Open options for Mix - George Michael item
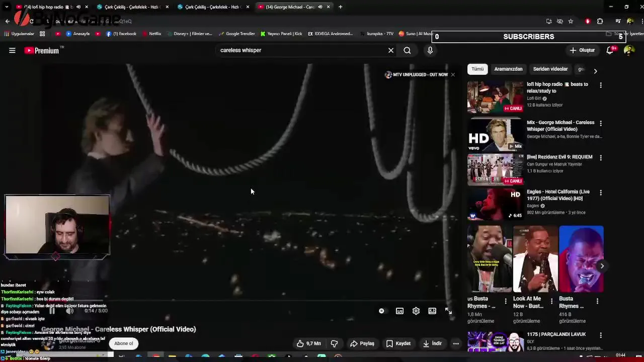The width and height of the screenshot is (644, 362). 601,123
